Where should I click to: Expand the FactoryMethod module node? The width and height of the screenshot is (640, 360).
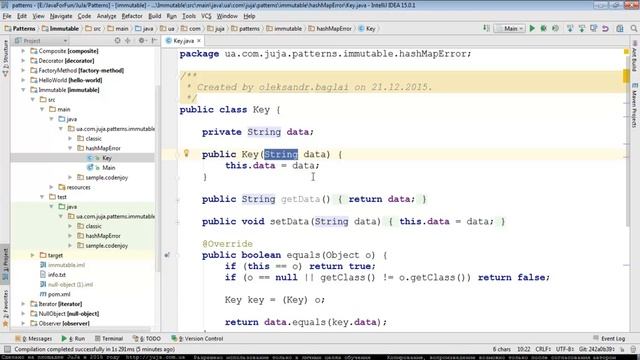[23, 71]
